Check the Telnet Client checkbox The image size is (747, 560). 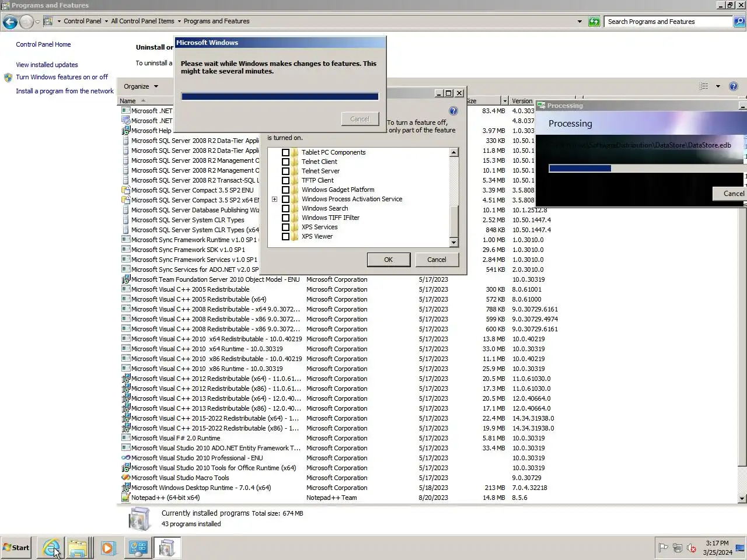[285, 162]
